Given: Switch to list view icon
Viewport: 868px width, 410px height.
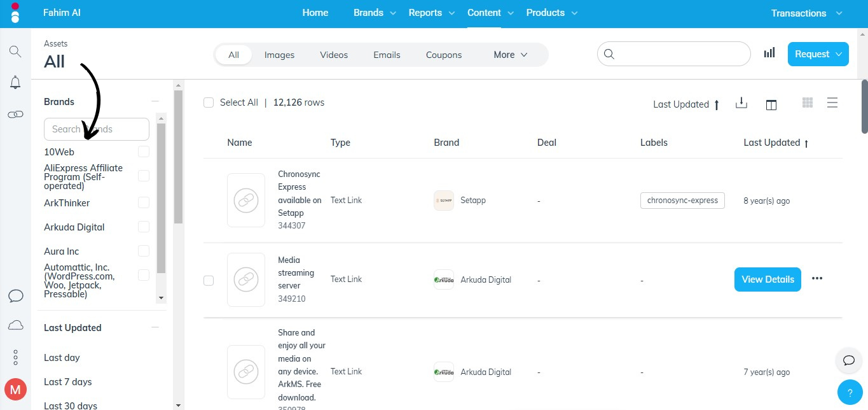Looking at the screenshot, I should tap(832, 102).
